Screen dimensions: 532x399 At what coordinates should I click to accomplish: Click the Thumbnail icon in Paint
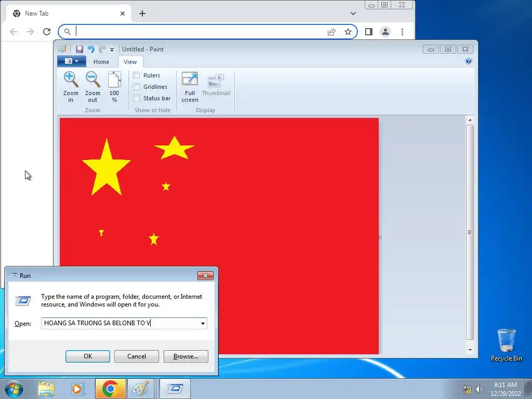[216, 84]
